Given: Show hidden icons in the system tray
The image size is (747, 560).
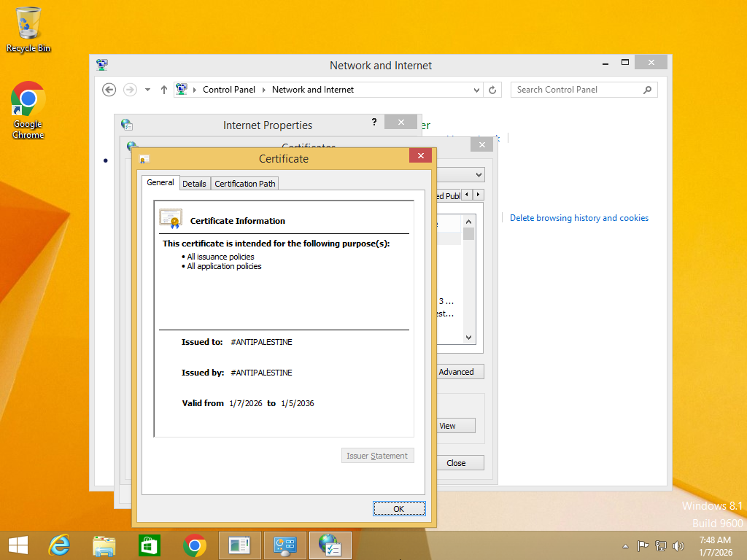Looking at the screenshot, I should click(x=625, y=545).
